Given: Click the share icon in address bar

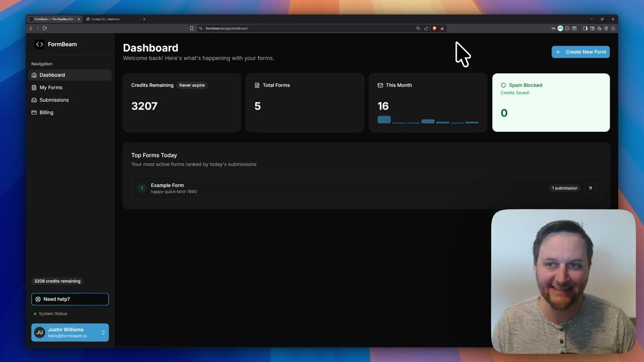Looking at the screenshot, I should pyautogui.click(x=426, y=28).
